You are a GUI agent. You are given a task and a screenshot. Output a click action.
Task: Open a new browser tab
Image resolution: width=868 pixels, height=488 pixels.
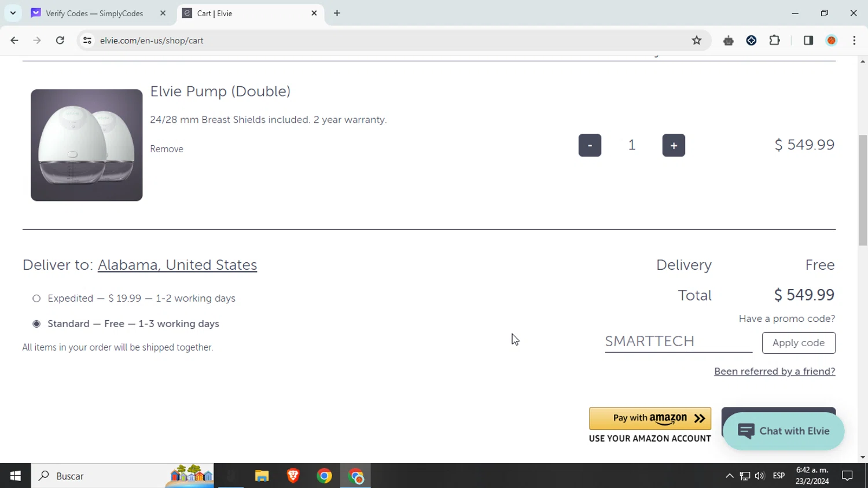[x=337, y=13]
